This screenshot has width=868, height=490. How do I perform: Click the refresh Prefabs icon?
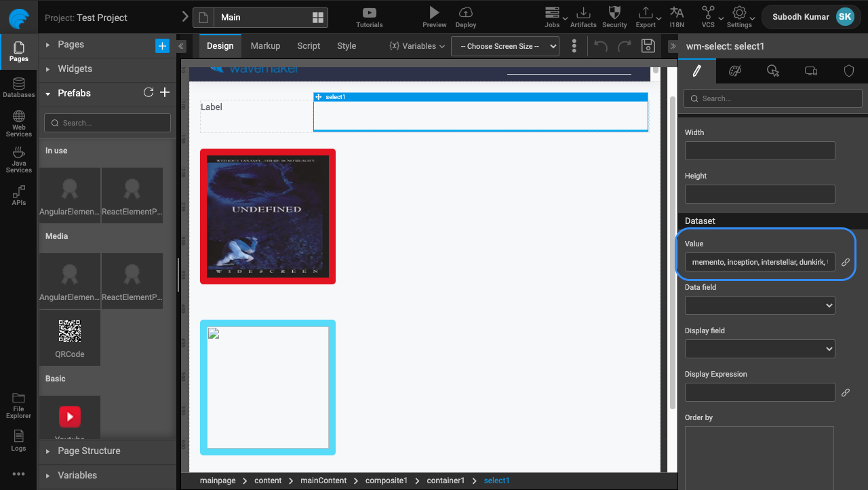coord(149,93)
